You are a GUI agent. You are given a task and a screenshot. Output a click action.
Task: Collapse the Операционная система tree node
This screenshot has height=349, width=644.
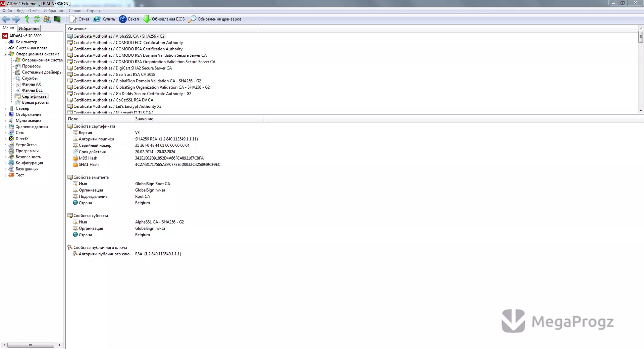[5, 54]
